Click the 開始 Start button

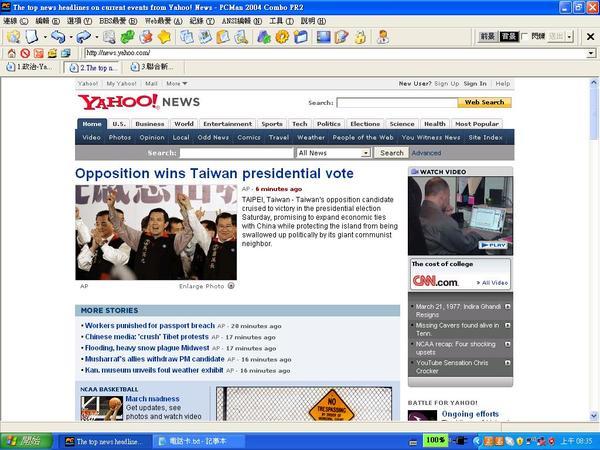(26, 441)
